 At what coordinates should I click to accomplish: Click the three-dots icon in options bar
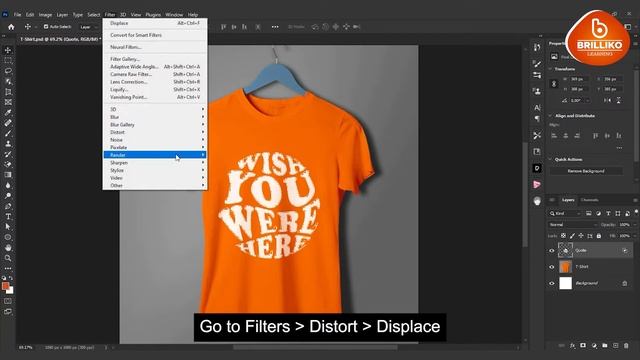tap(275, 27)
